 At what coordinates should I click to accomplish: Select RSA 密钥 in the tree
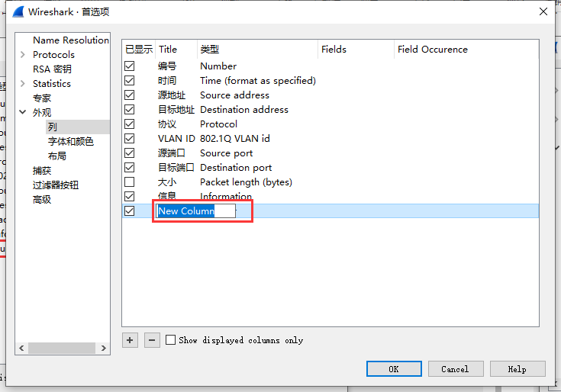coord(52,69)
